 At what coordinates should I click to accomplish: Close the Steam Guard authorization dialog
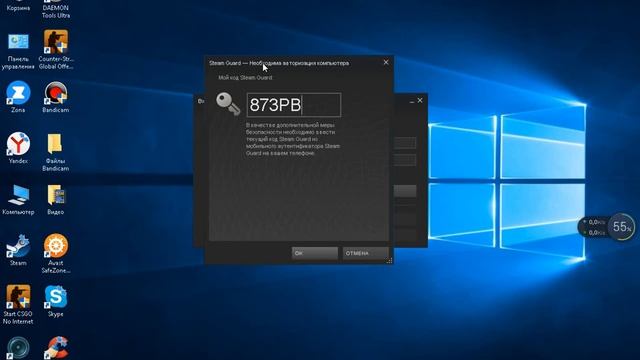tap(386, 62)
